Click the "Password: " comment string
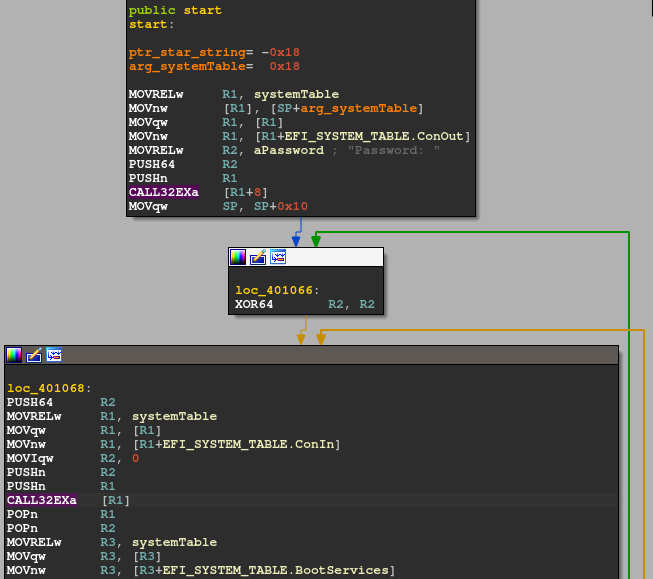Viewport: 653px width, 579px height. (394, 150)
